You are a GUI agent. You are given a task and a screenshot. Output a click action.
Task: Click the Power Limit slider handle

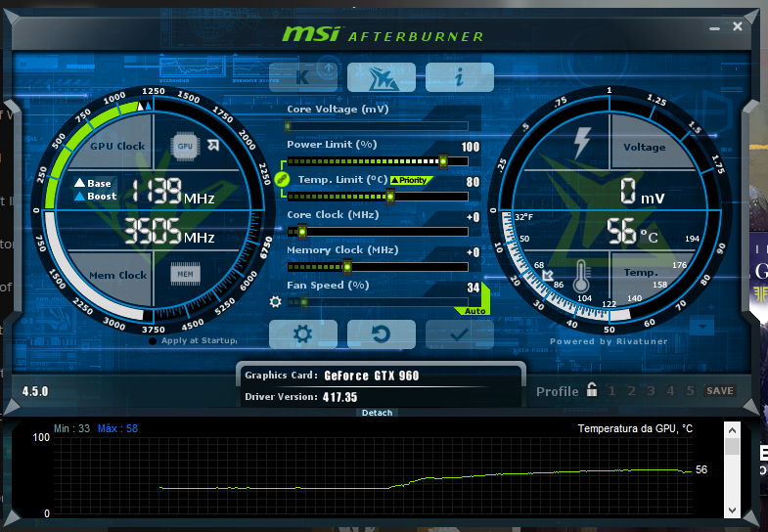443,161
